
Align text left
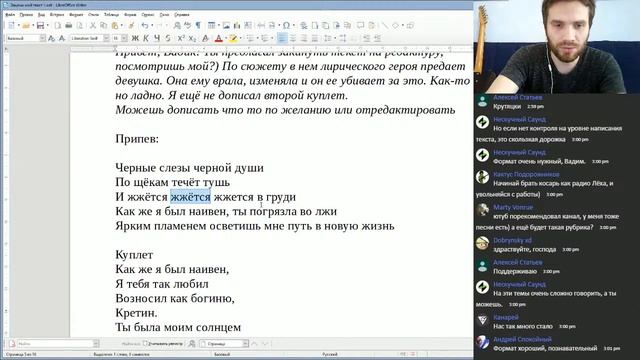tap(282, 38)
